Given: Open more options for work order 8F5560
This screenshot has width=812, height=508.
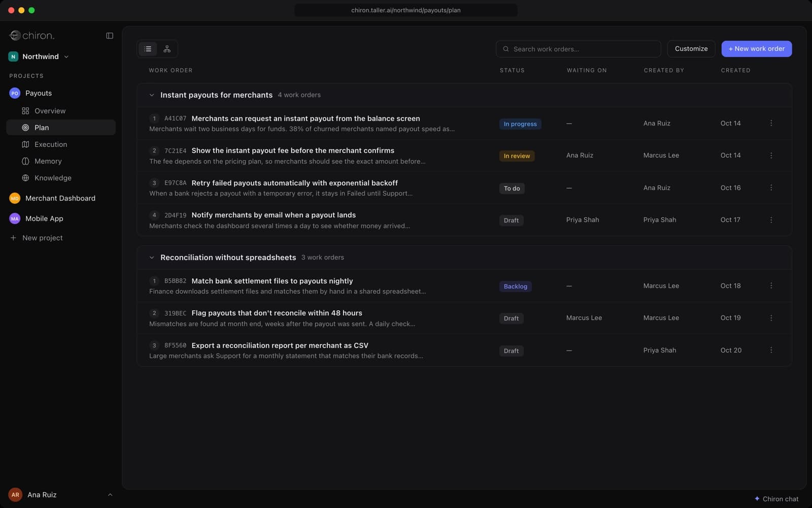Looking at the screenshot, I should coord(771,350).
